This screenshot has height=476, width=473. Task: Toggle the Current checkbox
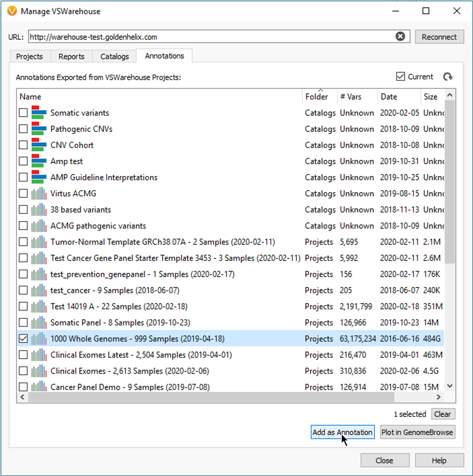click(x=401, y=77)
